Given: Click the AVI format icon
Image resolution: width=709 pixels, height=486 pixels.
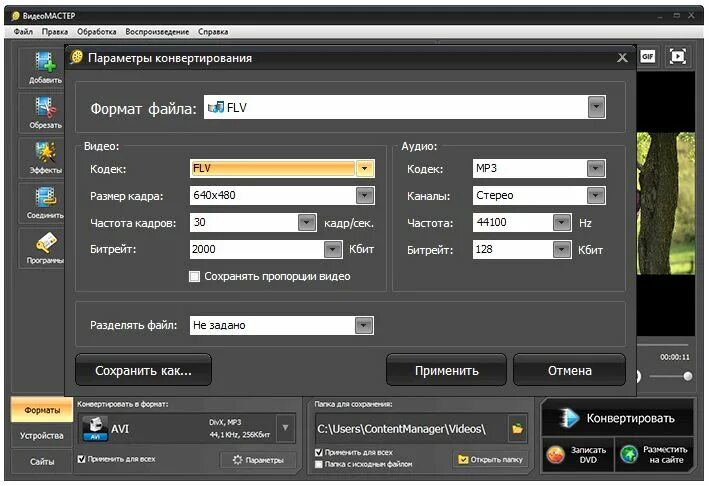Looking at the screenshot, I should [95, 428].
